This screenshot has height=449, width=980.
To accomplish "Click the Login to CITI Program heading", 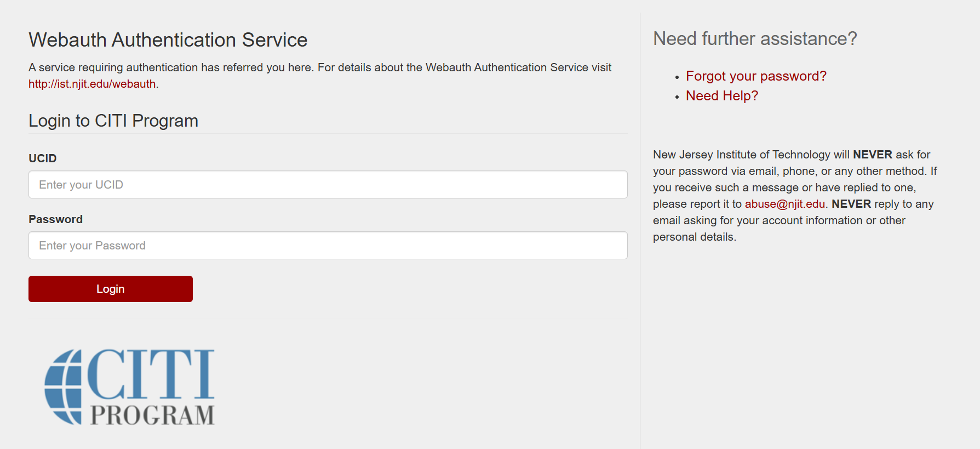I will pos(113,121).
